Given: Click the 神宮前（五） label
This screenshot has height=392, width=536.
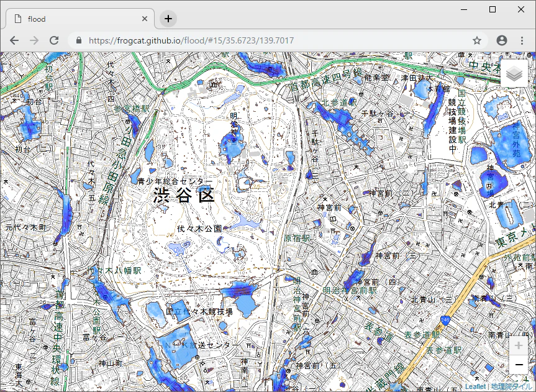Looking at the screenshot, I should 317,366.
